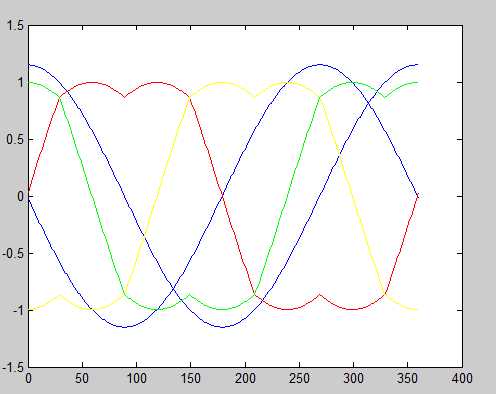Screen dimensions: 496x394
Task: Select the green curve's peak near x=300
Action: click(353, 82)
